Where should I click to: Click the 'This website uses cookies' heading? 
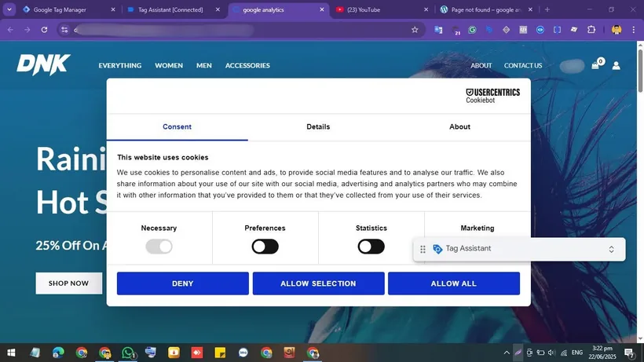point(163,157)
